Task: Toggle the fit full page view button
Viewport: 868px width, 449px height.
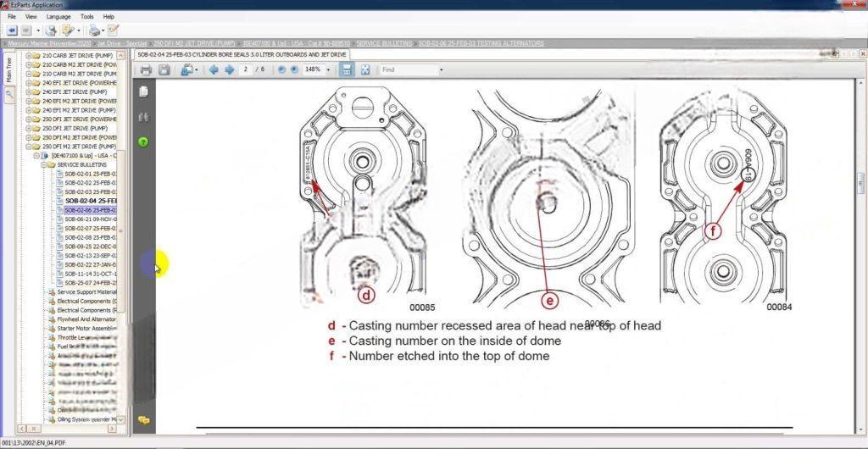Action: click(365, 69)
